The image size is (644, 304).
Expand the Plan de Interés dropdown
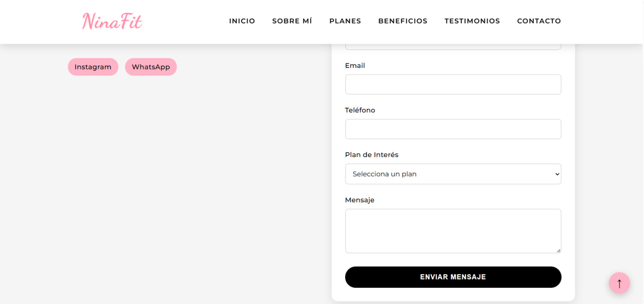tap(453, 174)
